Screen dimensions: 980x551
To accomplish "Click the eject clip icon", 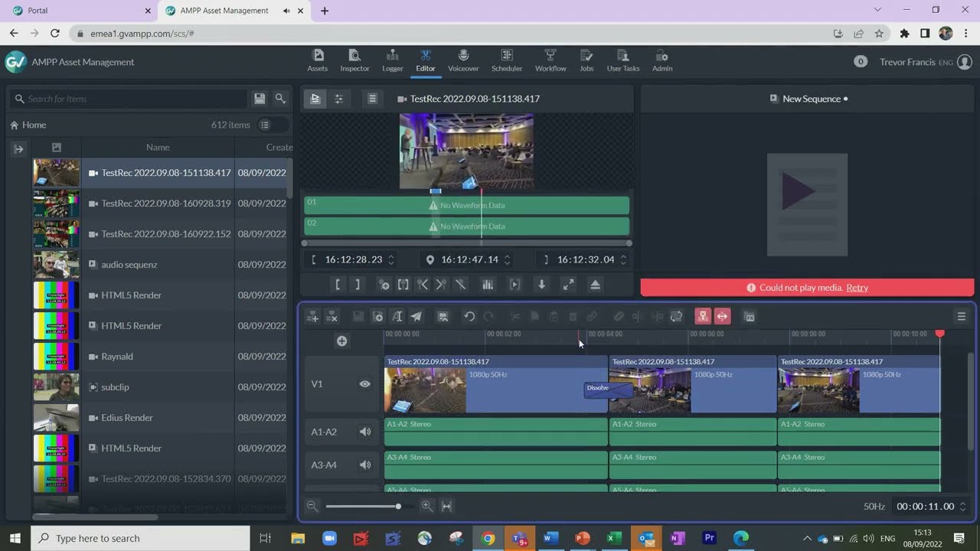I will 596,285.
